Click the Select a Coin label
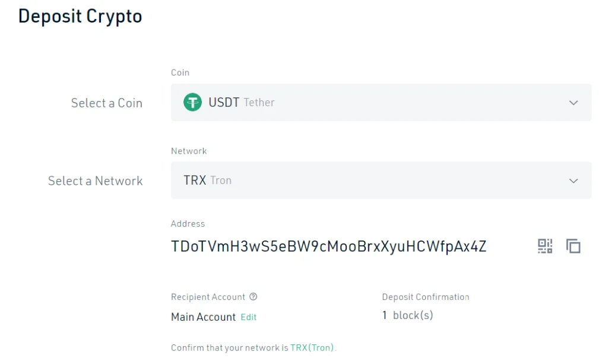The image size is (608, 364). [107, 103]
